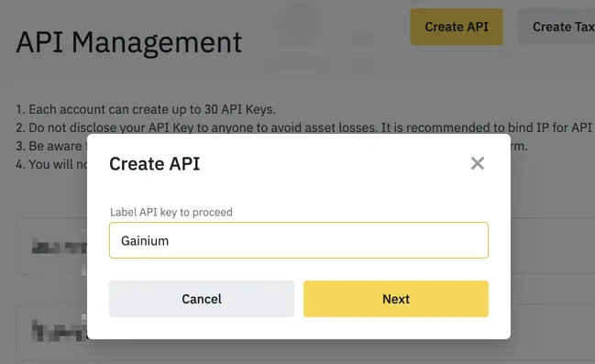The height and width of the screenshot is (364, 595).
Task: Cancel the Create API dialog
Action: pos(202,299)
